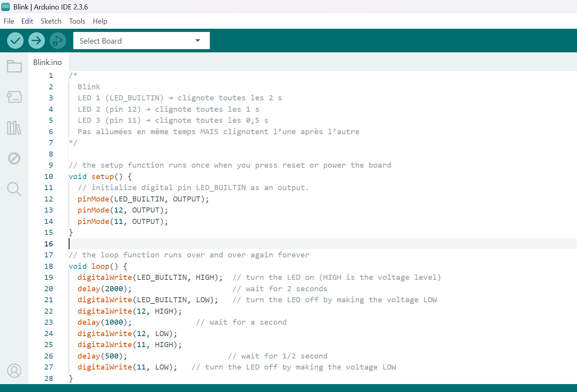577x392 pixels.
Task: Click the void loop() line of code
Action: (x=98, y=266)
